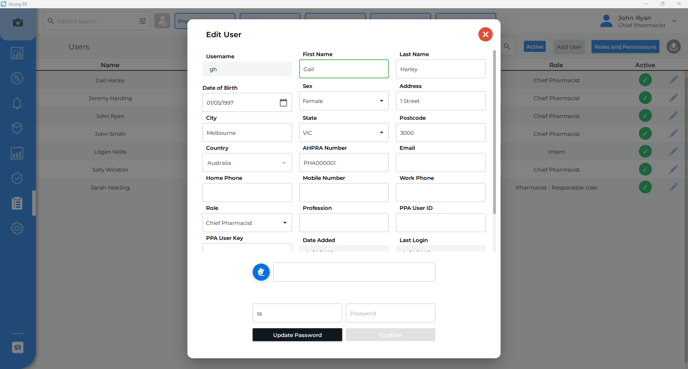Viewport: 688px width, 369px height.
Task: Click the Update Password button
Action: pos(297,335)
